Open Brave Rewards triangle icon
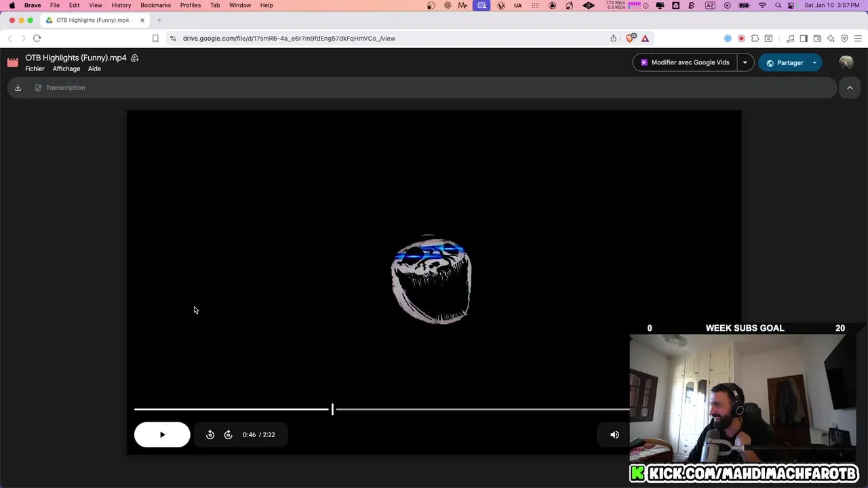 point(645,39)
